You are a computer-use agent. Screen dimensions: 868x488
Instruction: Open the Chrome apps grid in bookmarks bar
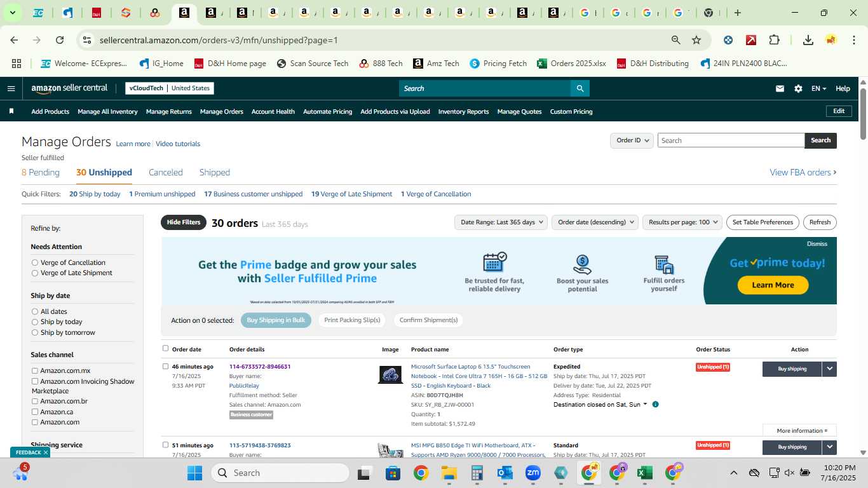[x=17, y=64]
